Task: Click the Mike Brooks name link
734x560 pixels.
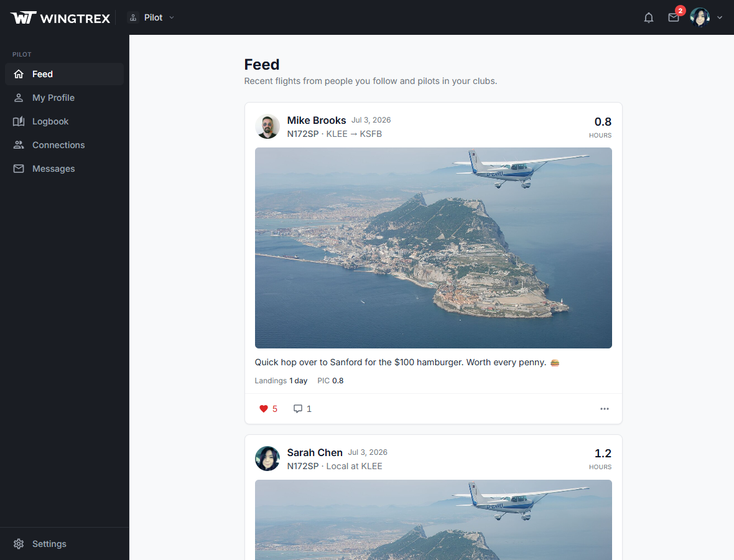Action: coord(317,120)
